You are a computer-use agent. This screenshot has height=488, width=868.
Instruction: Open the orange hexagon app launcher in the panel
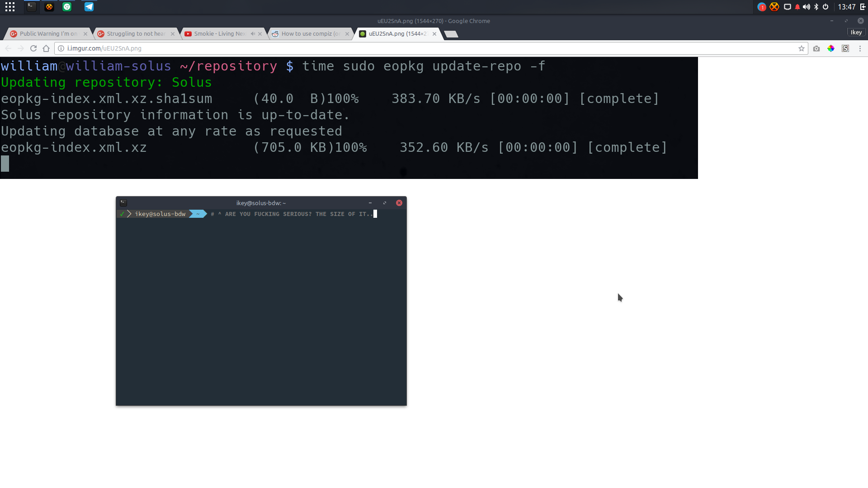pos(49,7)
